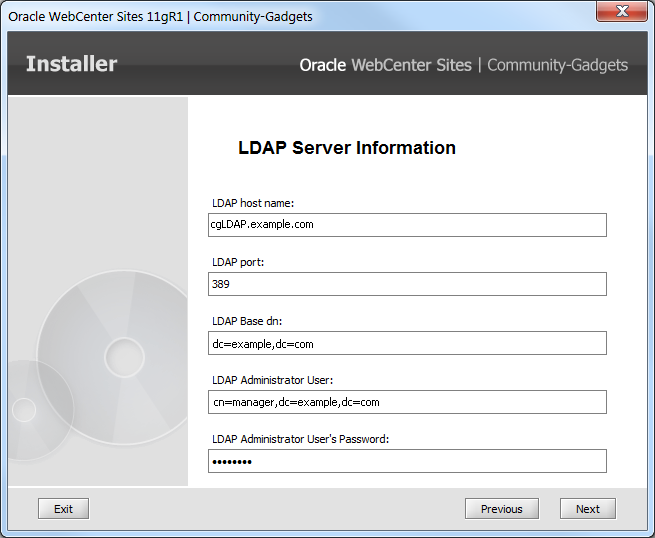Edit the LDAP Base dn field

(x=407, y=343)
